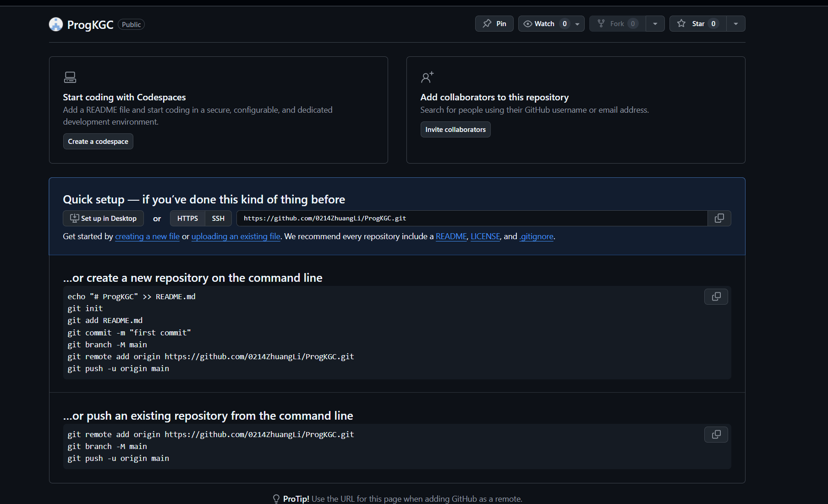Click the echo README.md command line
Viewport: 828px width, 504px height.
(x=132, y=296)
